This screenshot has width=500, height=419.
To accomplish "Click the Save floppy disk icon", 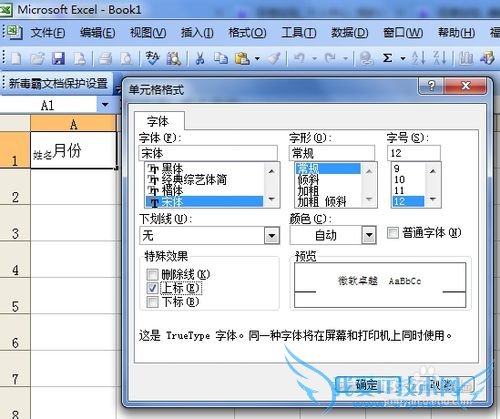I will click(x=58, y=59).
